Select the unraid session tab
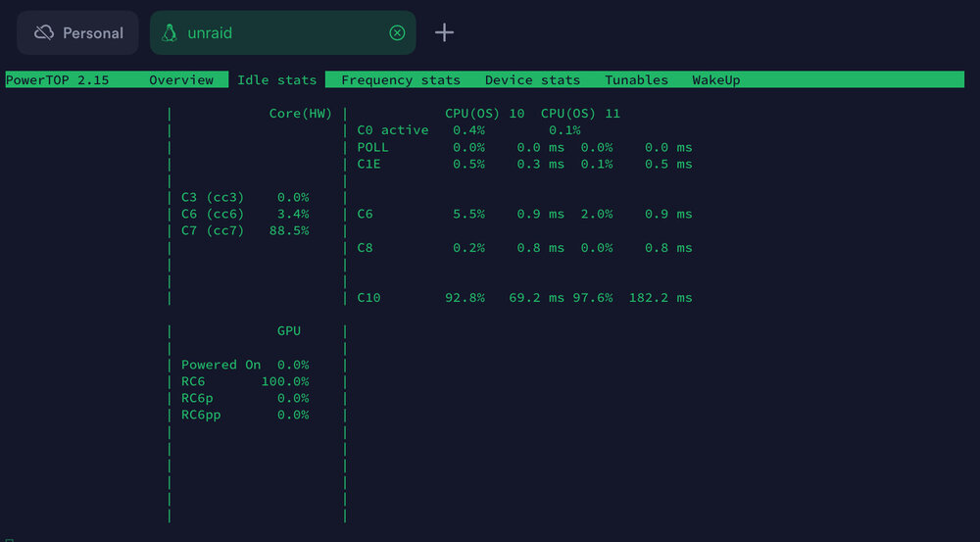 click(x=282, y=32)
